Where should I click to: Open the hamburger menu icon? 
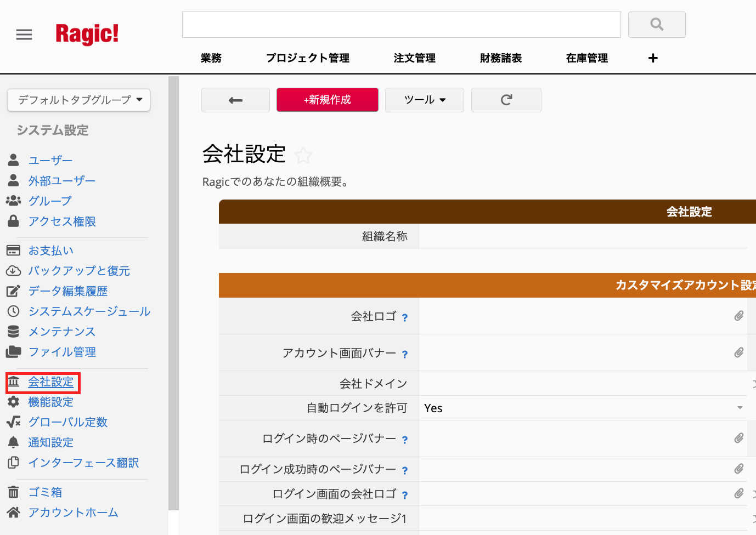coord(24,35)
